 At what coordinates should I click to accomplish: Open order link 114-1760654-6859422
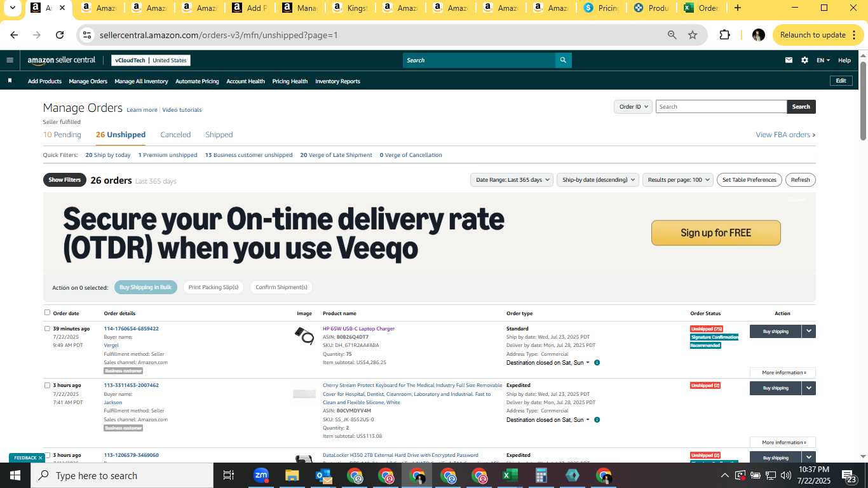(131, 329)
